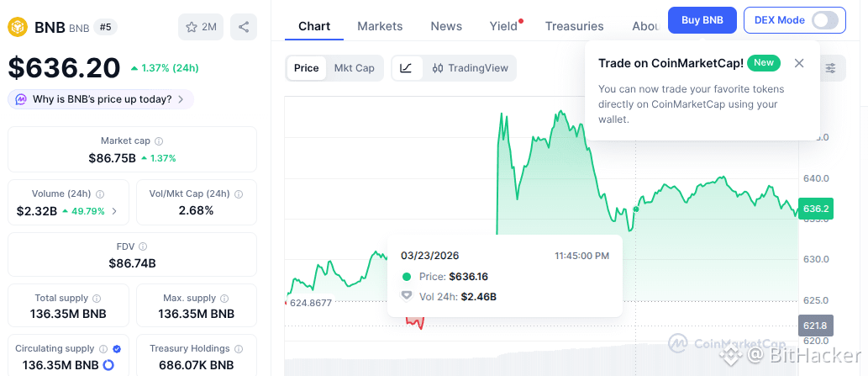Click info icon next to Max. supply

tap(224, 299)
